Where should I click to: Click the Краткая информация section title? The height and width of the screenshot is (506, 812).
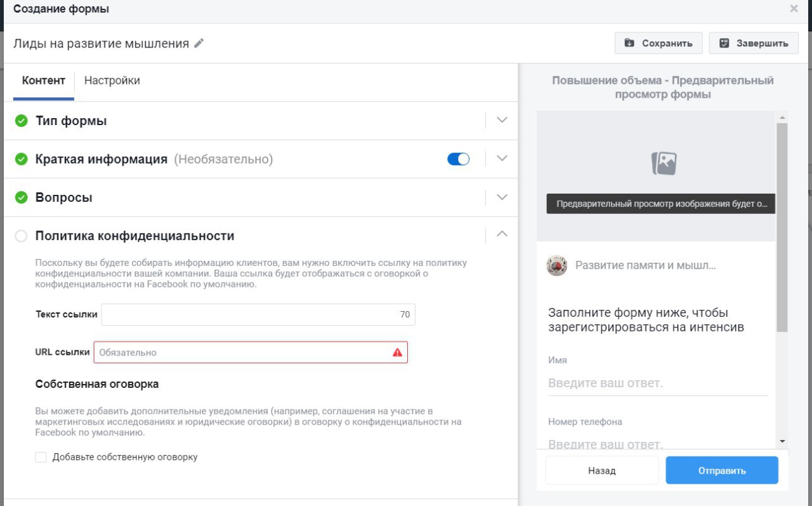pos(101,159)
